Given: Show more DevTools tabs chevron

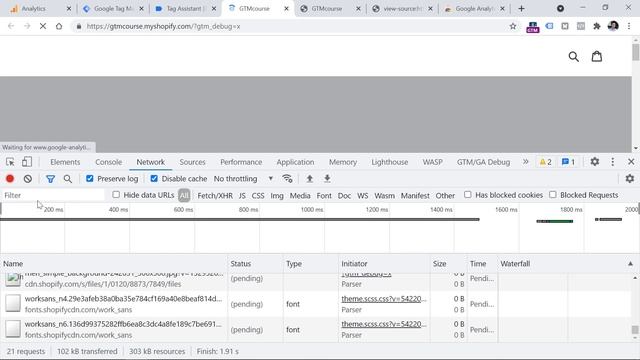Looking at the screenshot, I should tap(525, 162).
